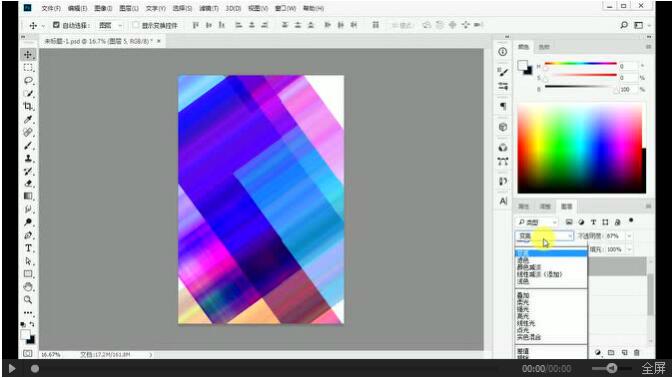Image resolution: width=672 pixels, height=378 pixels.
Task: Select the Eyedropper tool
Action: coord(28,119)
